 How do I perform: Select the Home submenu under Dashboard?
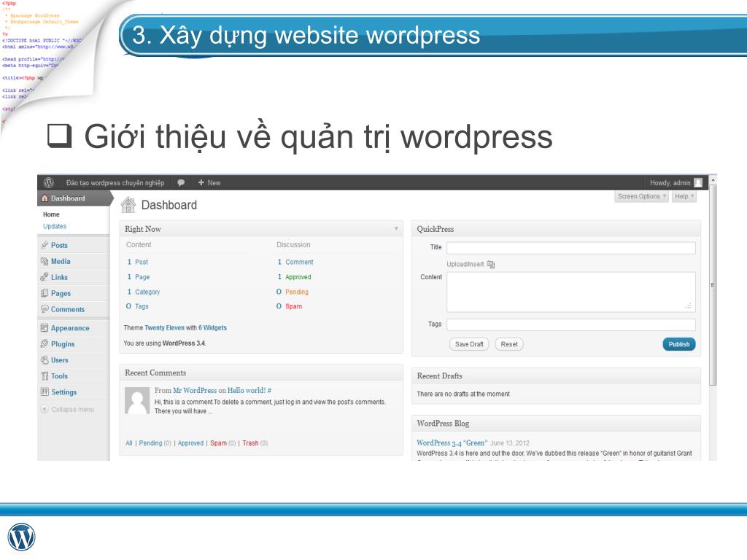click(x=52, y=215)
